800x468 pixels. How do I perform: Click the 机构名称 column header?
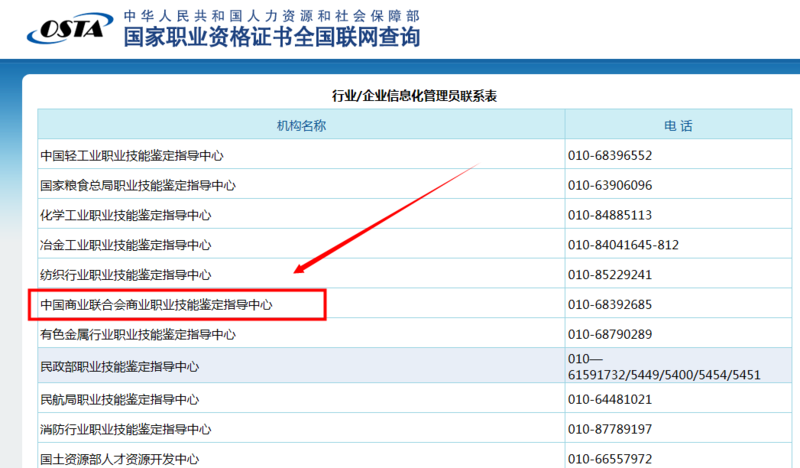(x=301, y=126)
